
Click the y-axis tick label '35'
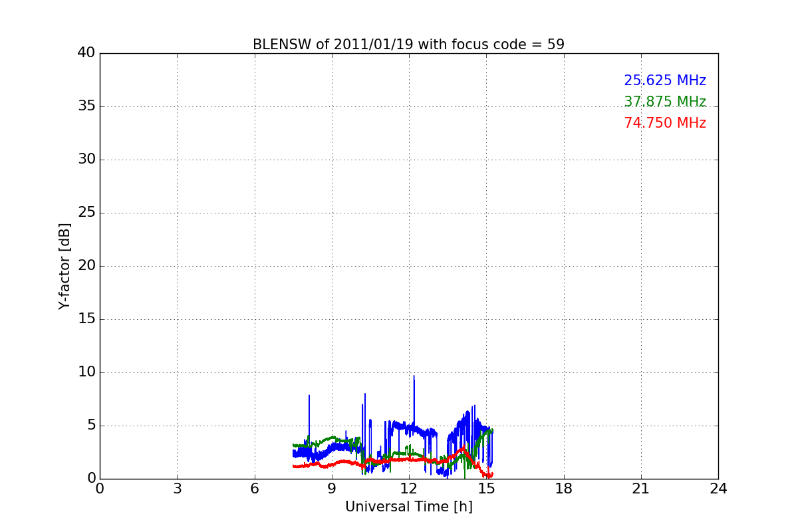tap(86, 106)
